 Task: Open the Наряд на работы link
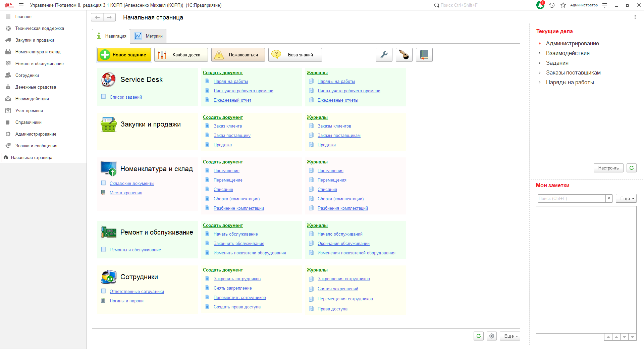coord(230,82)
